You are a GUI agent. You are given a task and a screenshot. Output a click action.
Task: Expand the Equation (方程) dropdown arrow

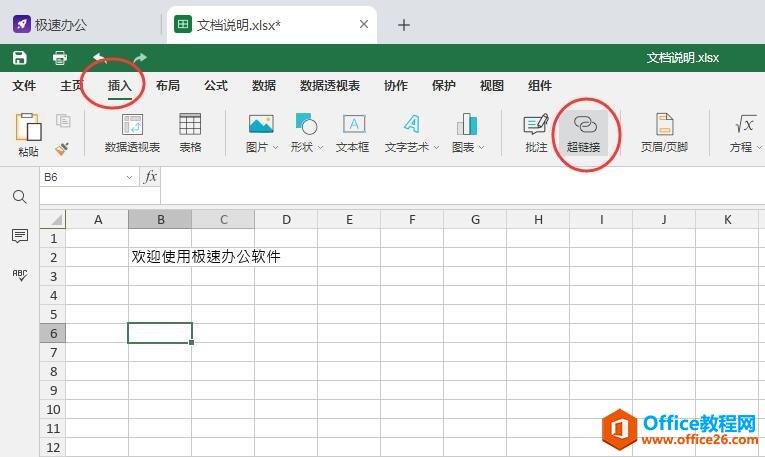759,147
